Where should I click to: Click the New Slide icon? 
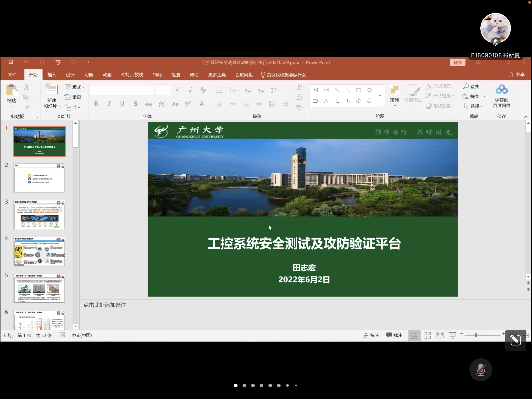tap(51, 89)
